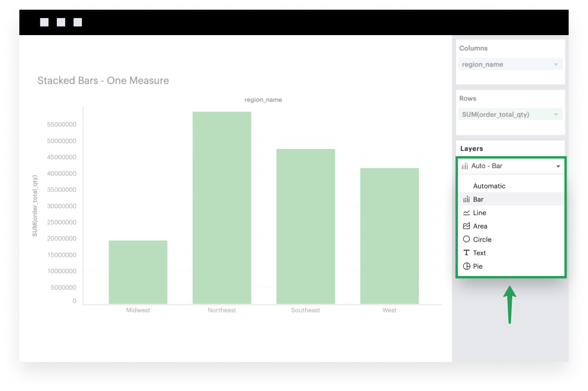Click the Area chart icon

[466, 226]
